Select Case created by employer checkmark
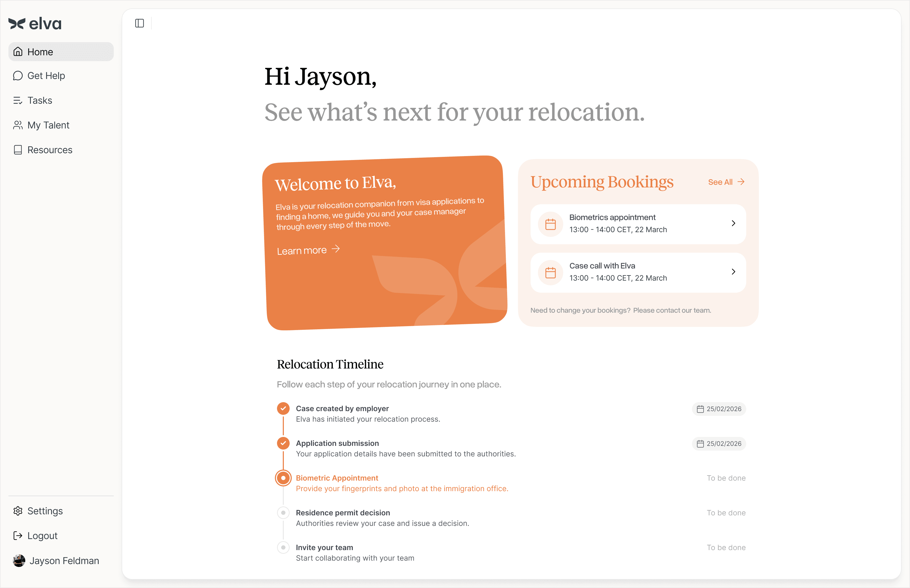 coord(283,408)
